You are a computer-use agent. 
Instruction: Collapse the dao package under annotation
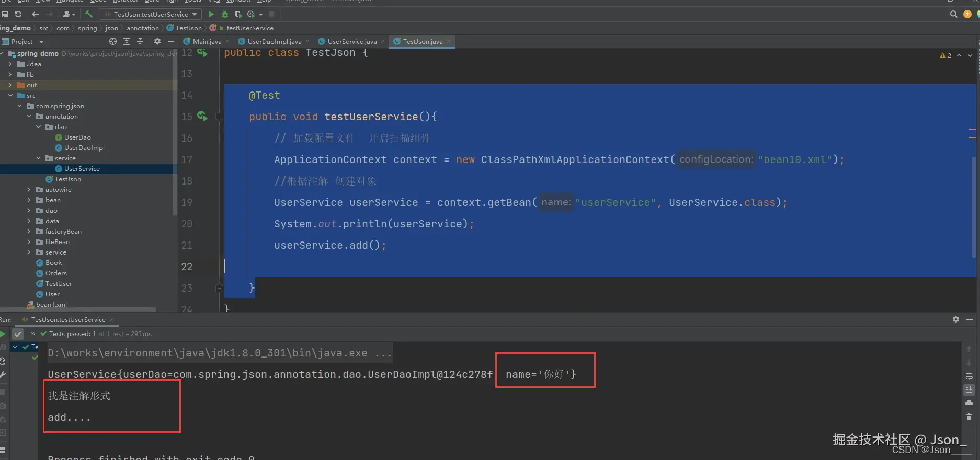point(38,126)
